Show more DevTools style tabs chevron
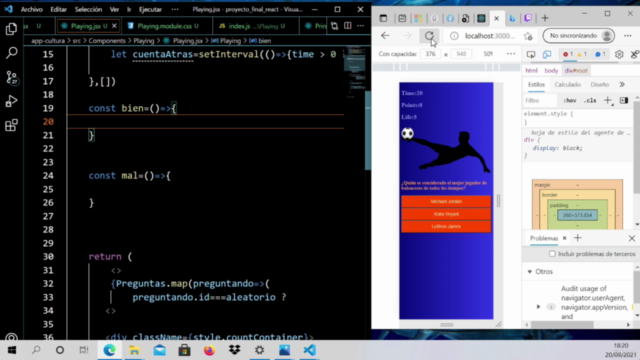Image resolution: width=640 pixels, height=360 pixels. [622, 84]
